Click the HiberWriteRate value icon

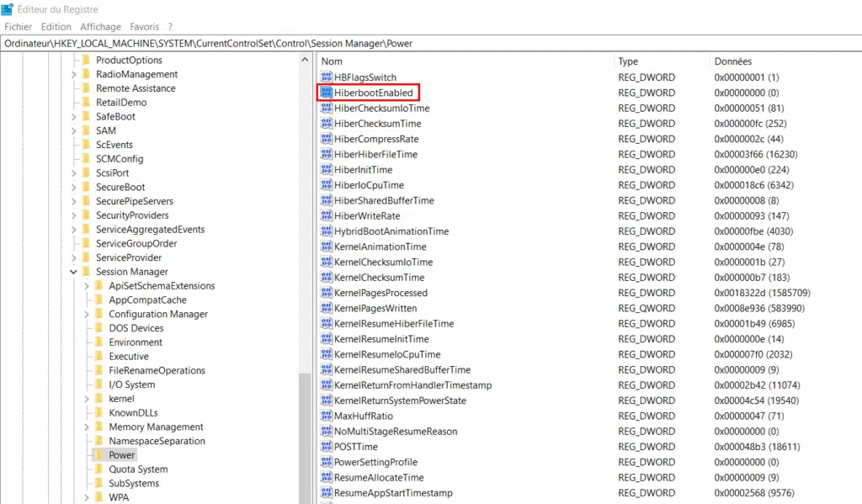point(327,215)
